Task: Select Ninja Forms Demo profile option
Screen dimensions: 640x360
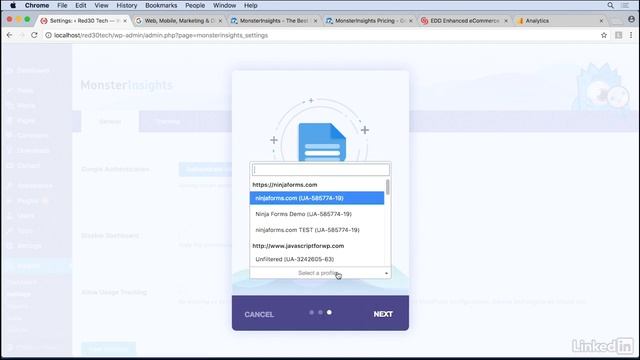Action: [x=317, y=214]
